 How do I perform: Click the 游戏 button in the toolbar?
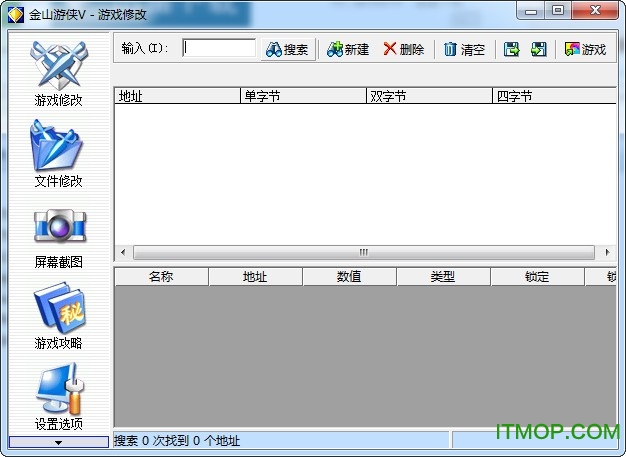586,49
